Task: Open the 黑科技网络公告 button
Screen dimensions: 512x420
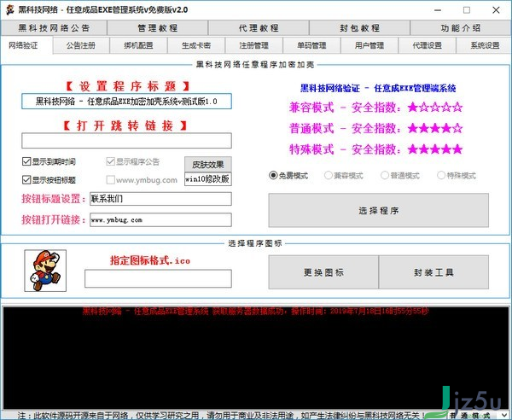Action: click(54, 28)
